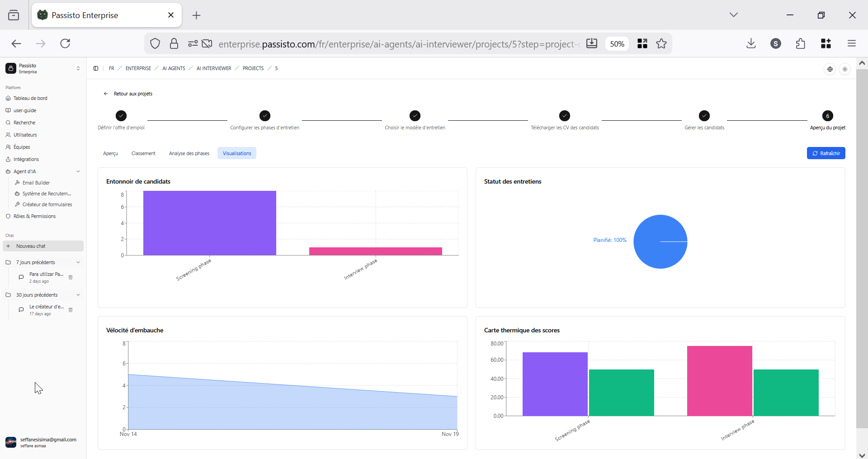Open the Email Builder tool
868x459 pixels.
click(x=36, y=183)
